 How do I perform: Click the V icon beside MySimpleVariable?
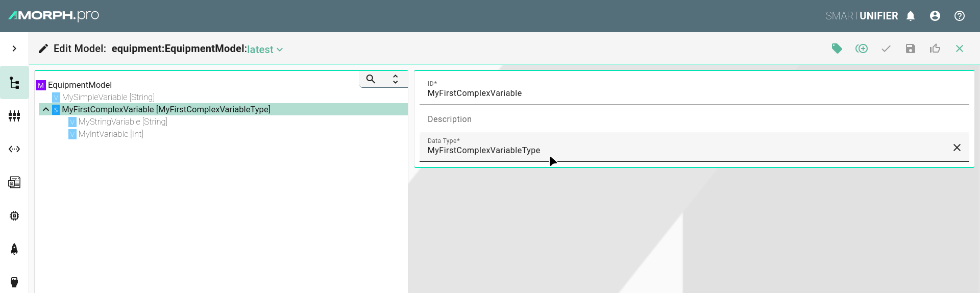[56, 97]
